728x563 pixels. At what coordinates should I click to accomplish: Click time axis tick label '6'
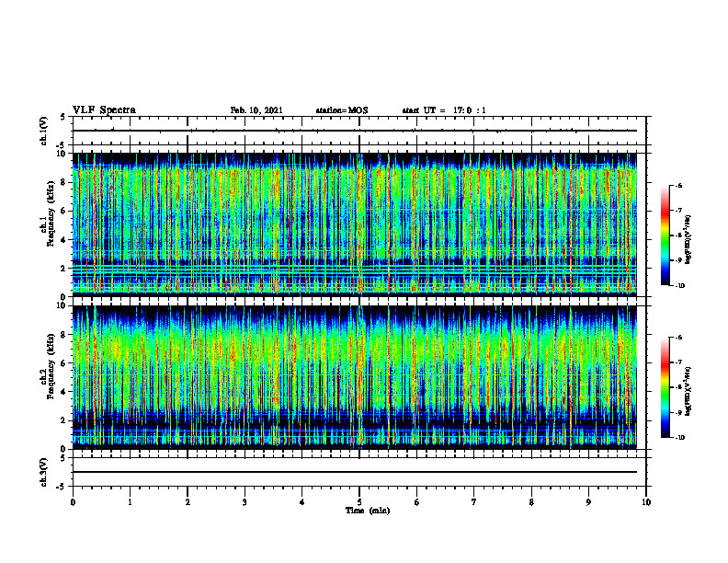pyautogui.click(x=416, y=502)
